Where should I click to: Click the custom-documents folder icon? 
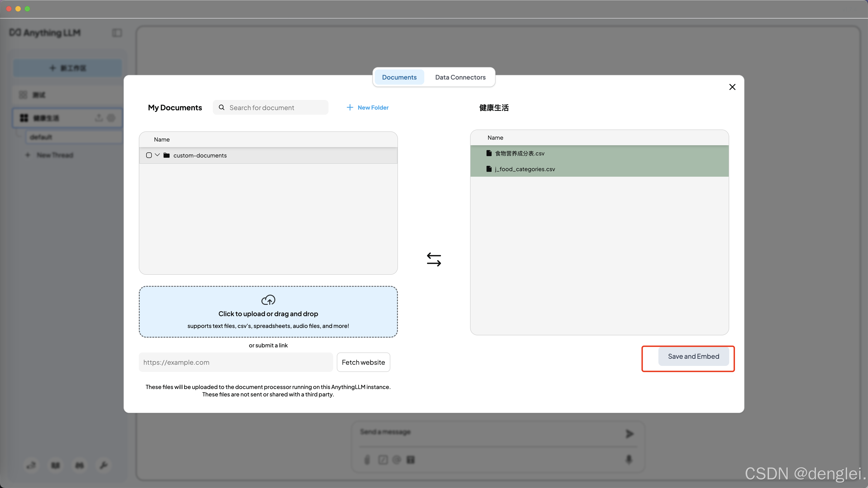click(x=167, y=155)
